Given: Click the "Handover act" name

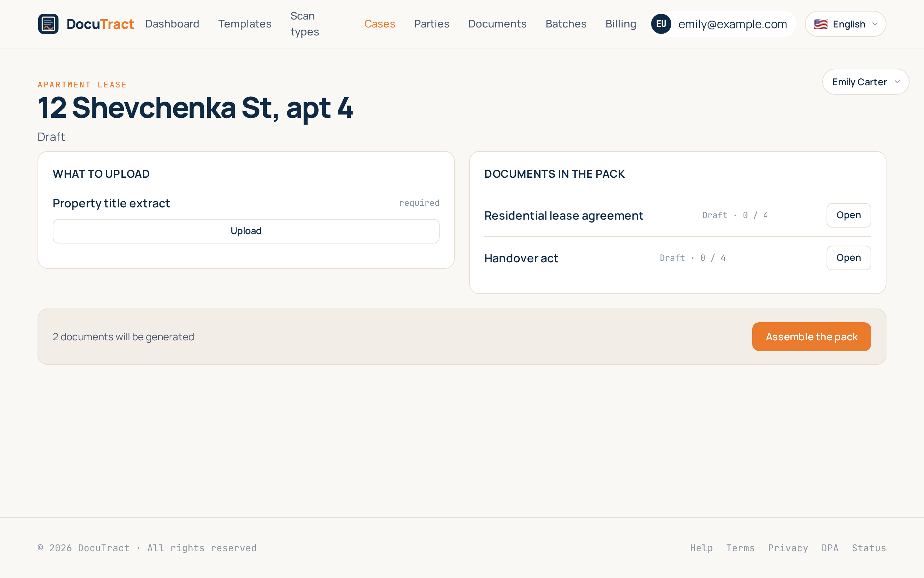Looking at the screenshot, I should point(521,258).
